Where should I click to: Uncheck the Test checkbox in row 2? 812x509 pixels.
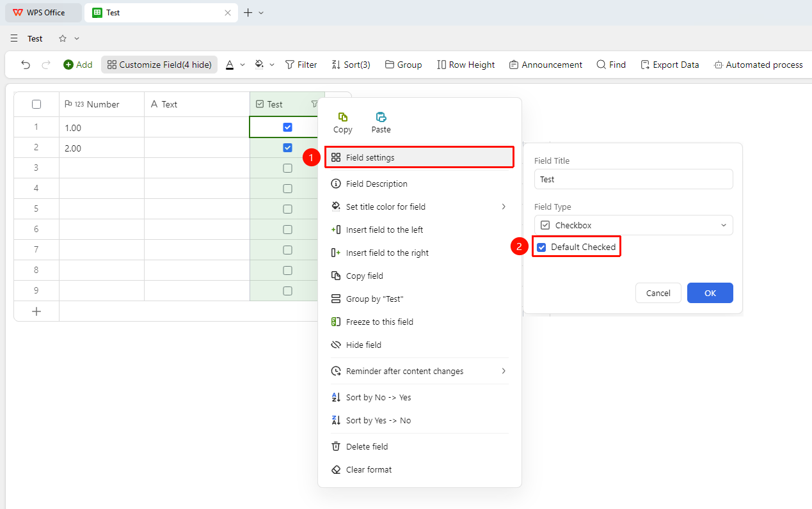287,148
